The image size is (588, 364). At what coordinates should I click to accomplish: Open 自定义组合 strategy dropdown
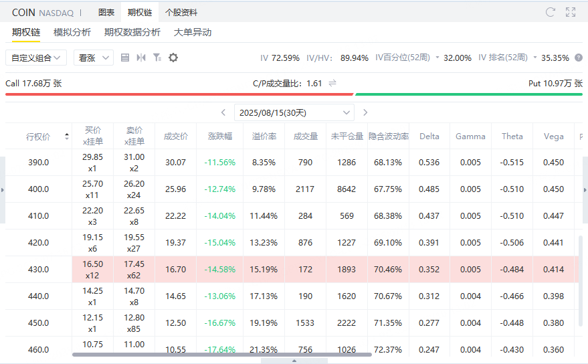[x=36, y=58]
